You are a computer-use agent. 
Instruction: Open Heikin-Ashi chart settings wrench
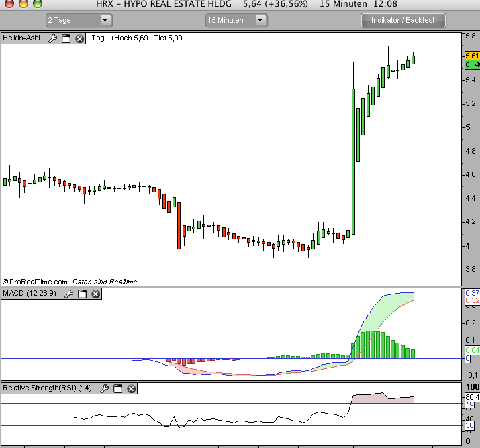(x=53, y=38)
